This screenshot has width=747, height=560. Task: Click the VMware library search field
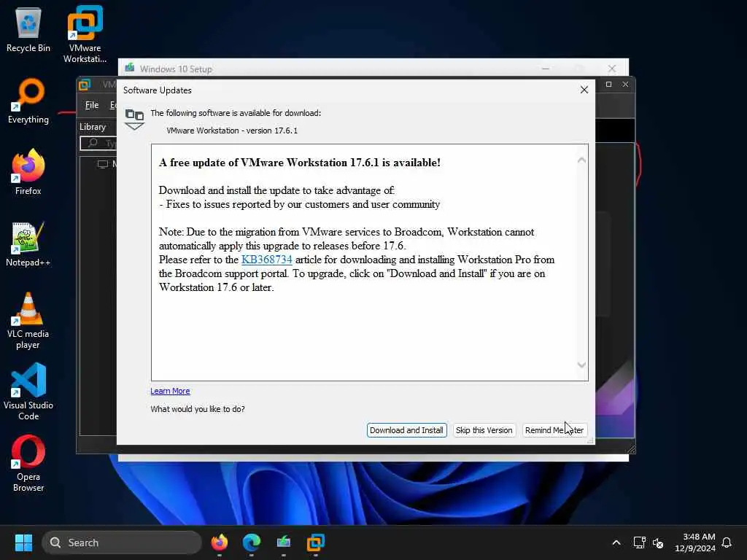(x=98, y=143)
